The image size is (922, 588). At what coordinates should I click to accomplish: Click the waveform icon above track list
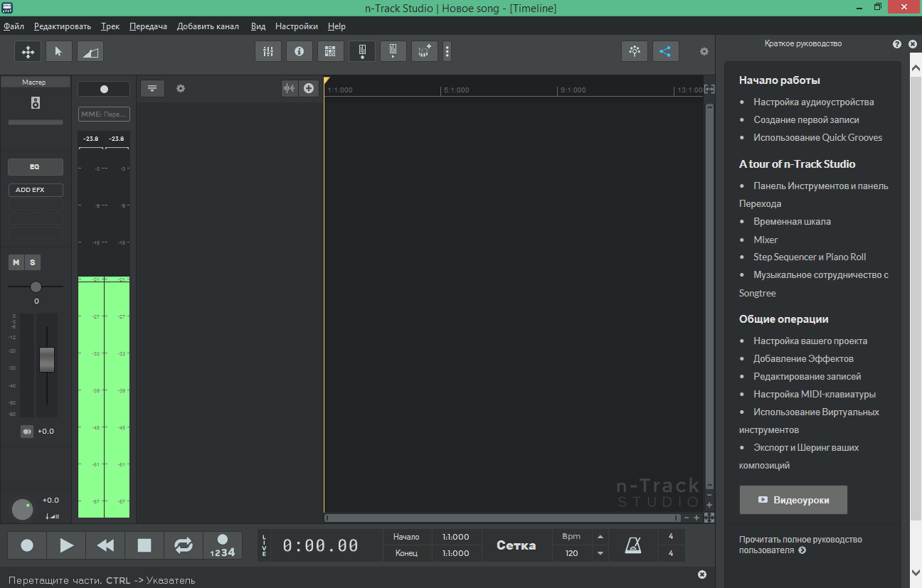(x=289, y=88)
